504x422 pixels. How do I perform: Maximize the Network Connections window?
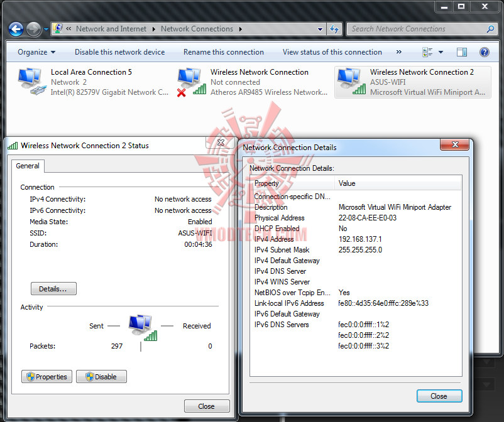click(x=461, y=6)
